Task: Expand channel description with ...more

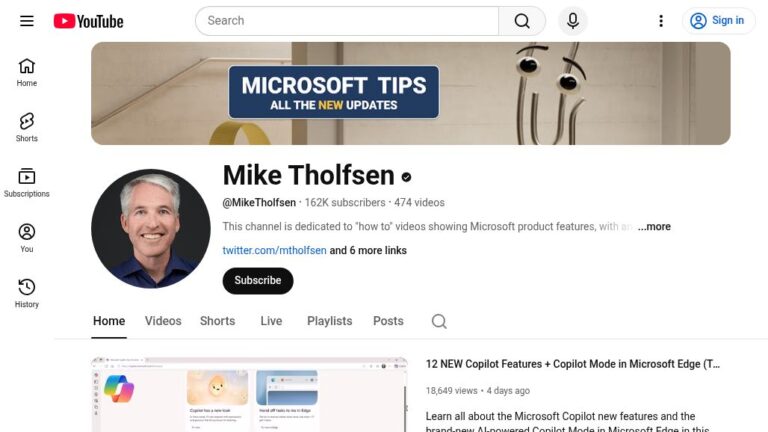Action: [654, 227]
